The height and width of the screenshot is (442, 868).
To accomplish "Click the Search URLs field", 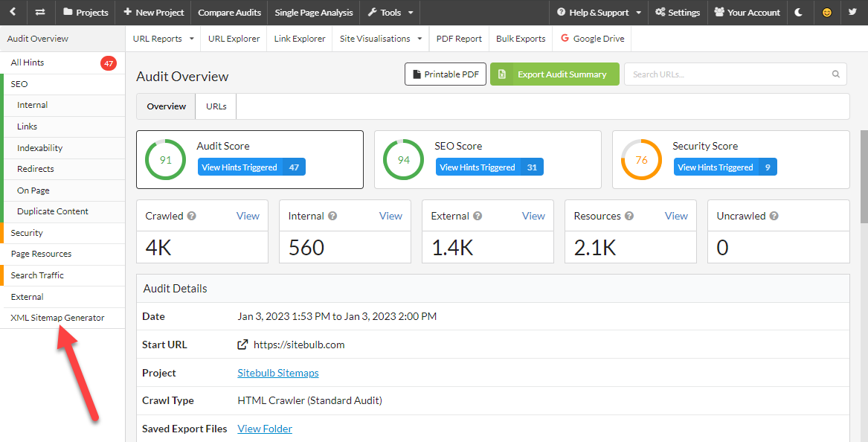I will tap(735, 74).
